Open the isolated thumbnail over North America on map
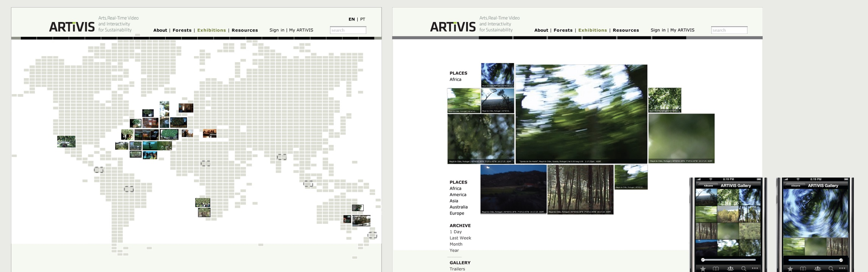868x272 pixels. click(x=66, y=142)
